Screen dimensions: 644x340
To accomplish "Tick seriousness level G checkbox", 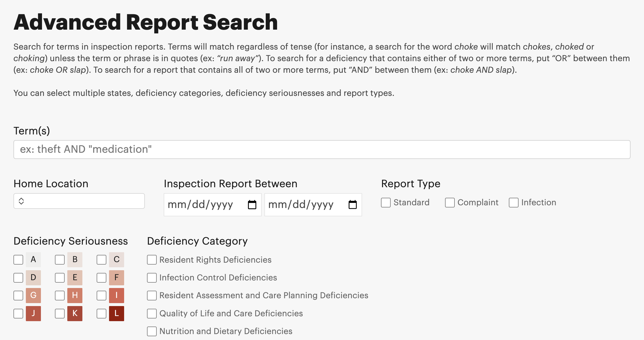I will coord(18,296).
